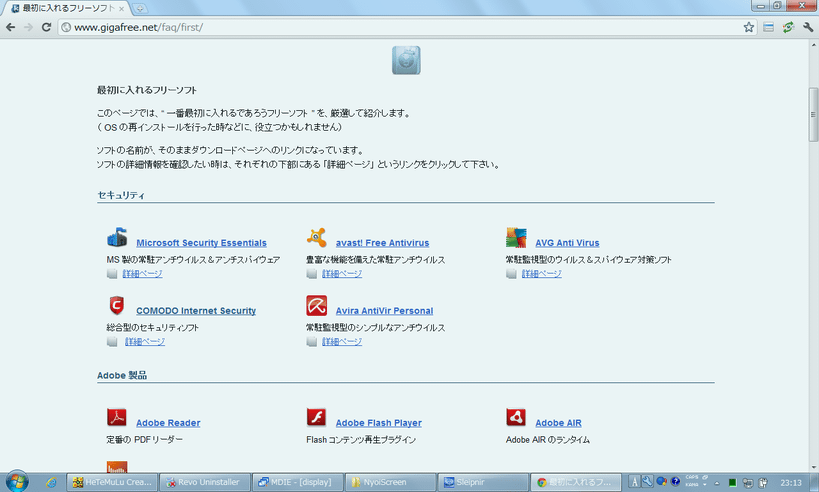The height and width of the screenshot is (492, 819).
Task: Switch to the Revo Uninstaller taskbar item
Action: [x=204, y=482]
